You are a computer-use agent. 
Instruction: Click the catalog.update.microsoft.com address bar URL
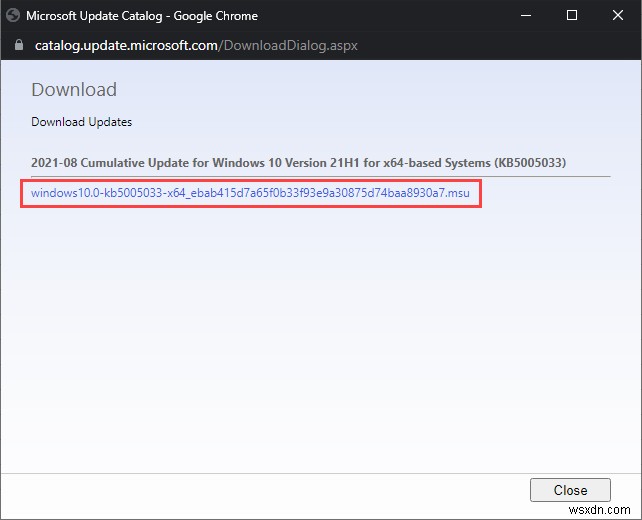click(x=196, y=45)
